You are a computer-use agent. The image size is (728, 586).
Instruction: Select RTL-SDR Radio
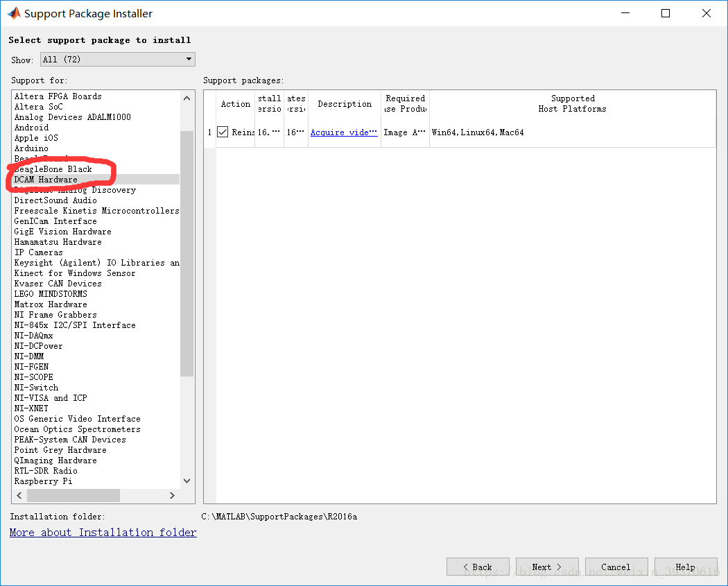coord(96,471)
